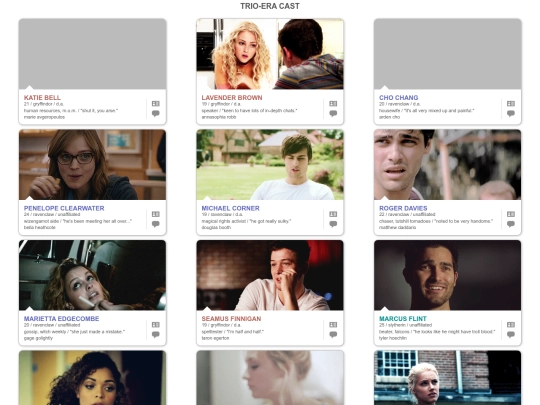540x405 pixels.
Task: Click Seamus Finnigan's card image
Action: (x=270, y=275)
